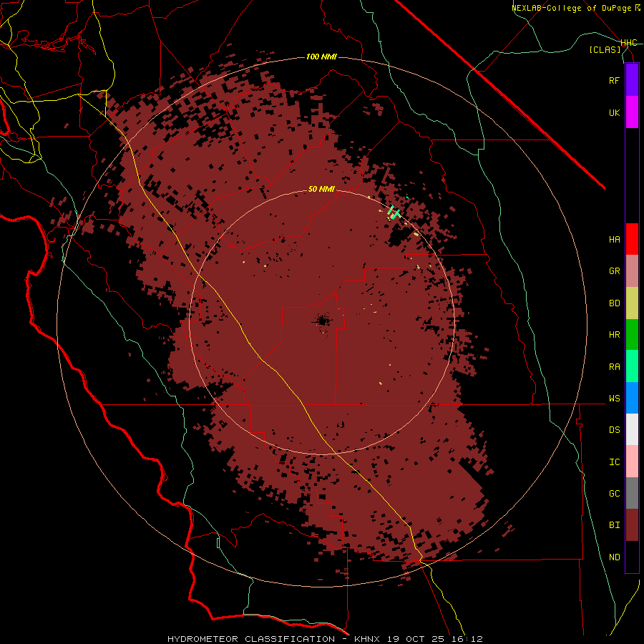The image size is (644, 644).
Task: Click the red HA legend swatch
Action: 632,239
